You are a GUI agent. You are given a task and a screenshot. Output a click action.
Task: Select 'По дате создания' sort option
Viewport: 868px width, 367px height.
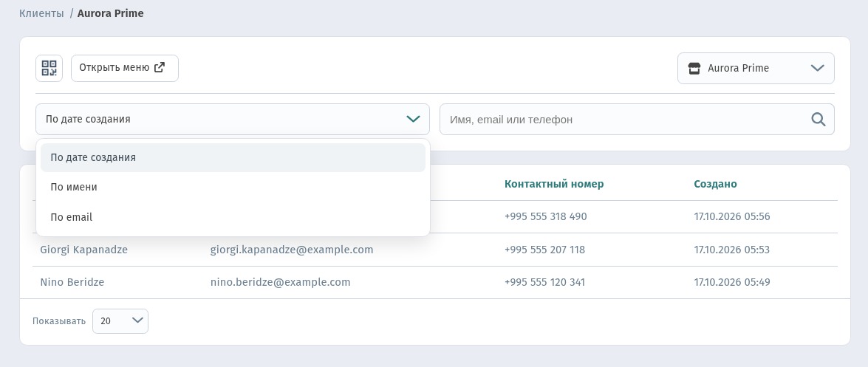click(233, 157)
